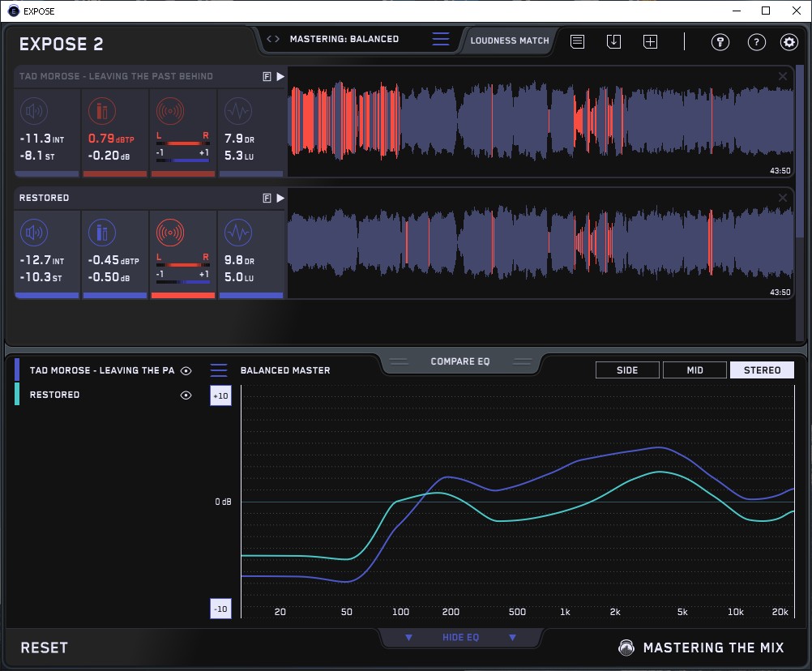
Task: Play the Restored track
Action: (x=280, y=198)
